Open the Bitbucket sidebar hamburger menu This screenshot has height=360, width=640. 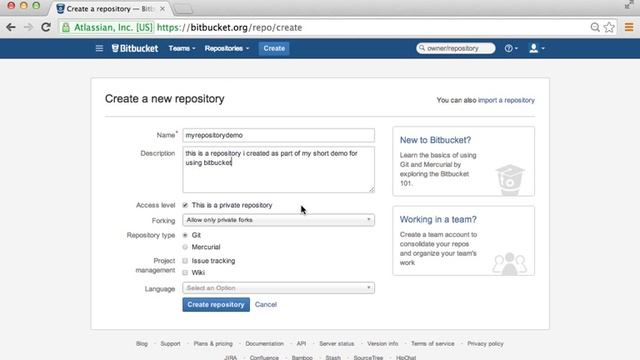point(99,48)
